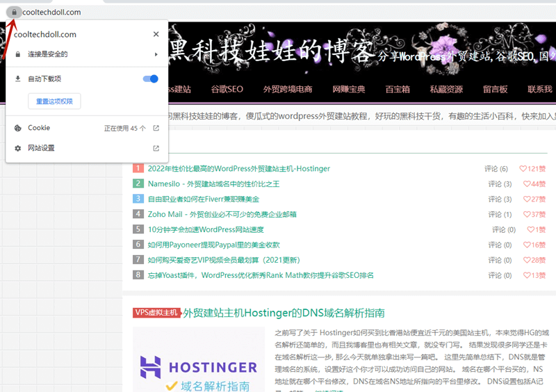Toggle the 自动下载项 permission switch

click(150, 79)
